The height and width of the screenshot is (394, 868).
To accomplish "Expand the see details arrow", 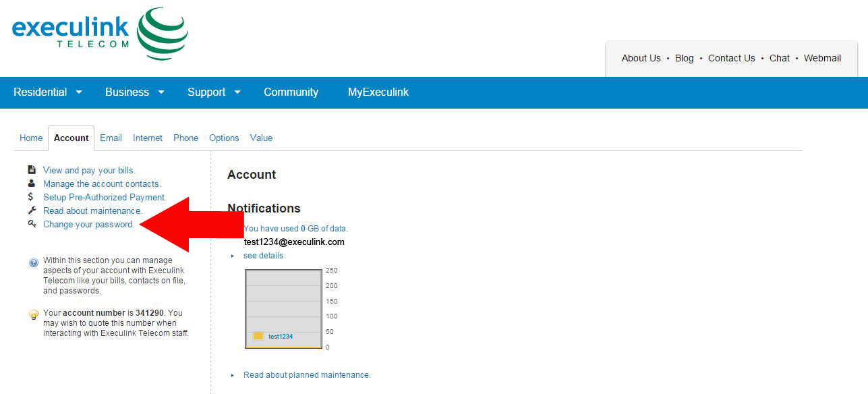I will pos(233,256).
